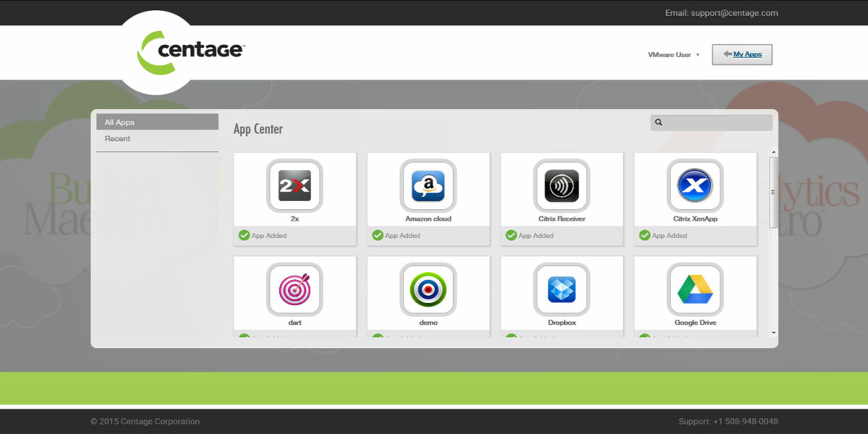Select the All Apps tab

pyautogui.click(x=157, y=122)
